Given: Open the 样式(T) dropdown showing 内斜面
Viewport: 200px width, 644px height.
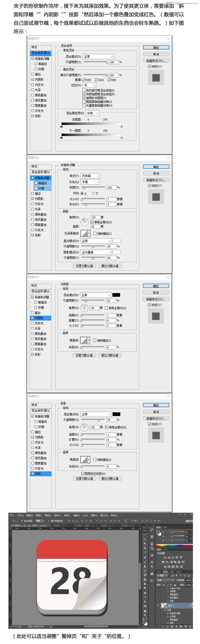Looking at the screenshot, I should pos(91,176).
